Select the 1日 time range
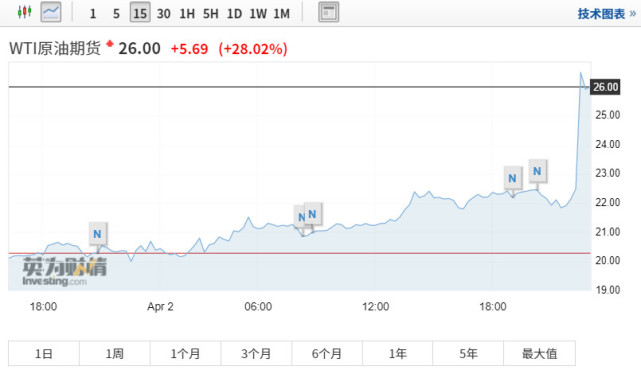The image size is (641, 374). click(44, 353)
